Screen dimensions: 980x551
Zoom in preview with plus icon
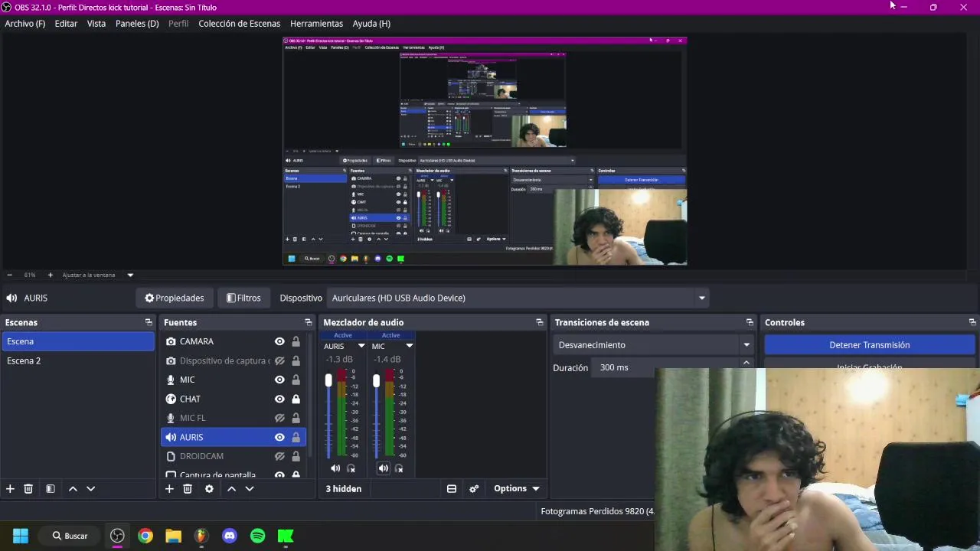pos(51,275)
